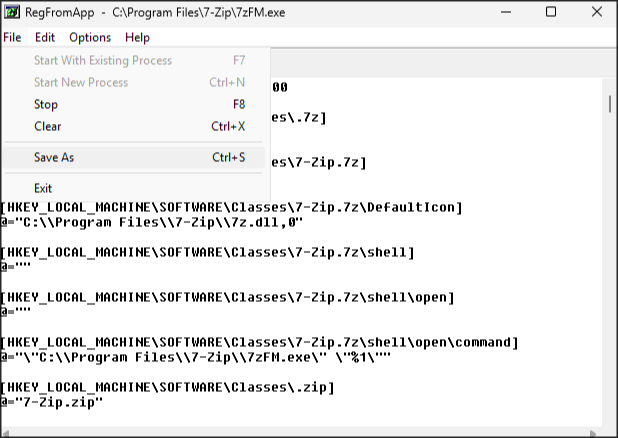Select Exit from the File menu

43,188
